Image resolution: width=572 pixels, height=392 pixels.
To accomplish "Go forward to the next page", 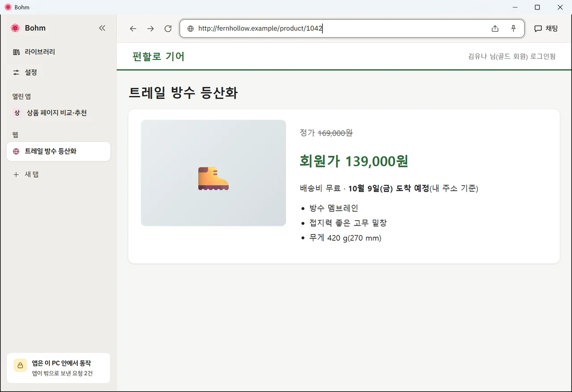I will click(x=151, y=29).
